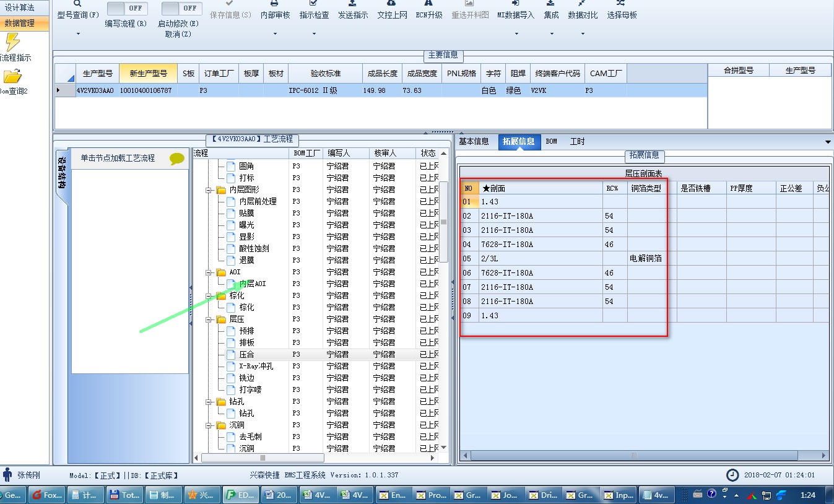Open dropdown arrow under 型号查询
Image resolution: width=834 pixels, height=504 pixels.
click(78, 33)
